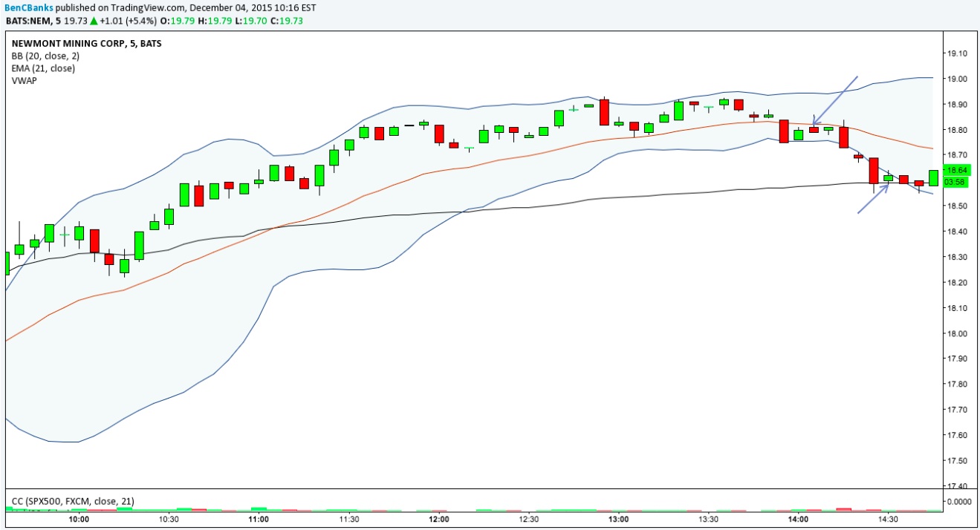The image size is (980, 530).
Task: Click the 0.0000 correlation axis label
Action: point(958,501)
